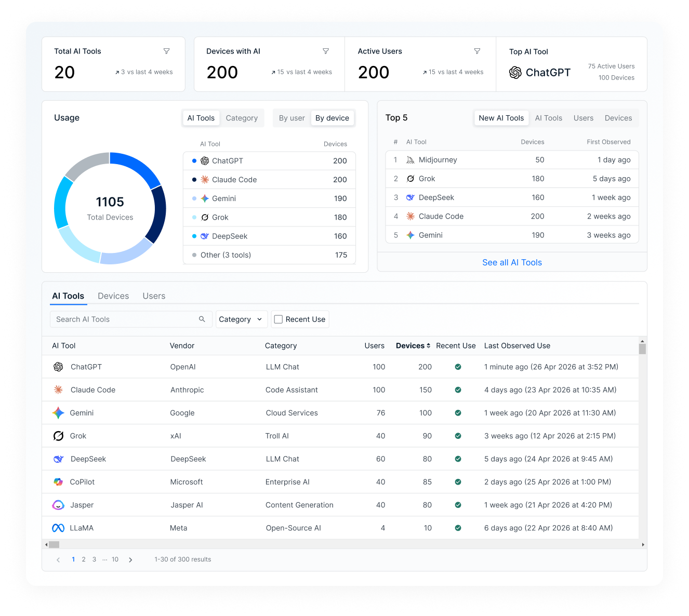Enable the Recent Use checkbox filter

pyautogui.click(x=279, y=319)
